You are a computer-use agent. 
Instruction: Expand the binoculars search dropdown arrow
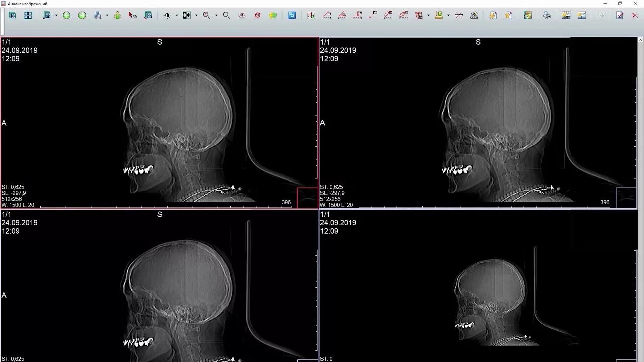107,15
